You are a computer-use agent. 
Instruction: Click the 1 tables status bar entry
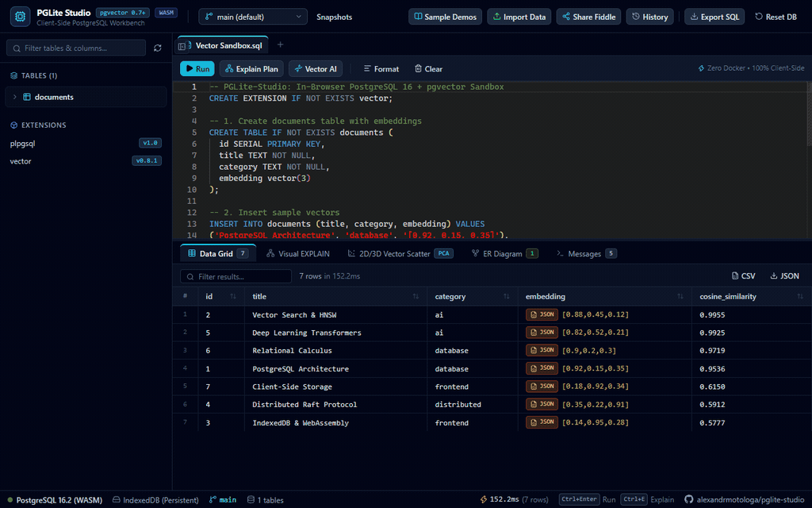point(265,500)
